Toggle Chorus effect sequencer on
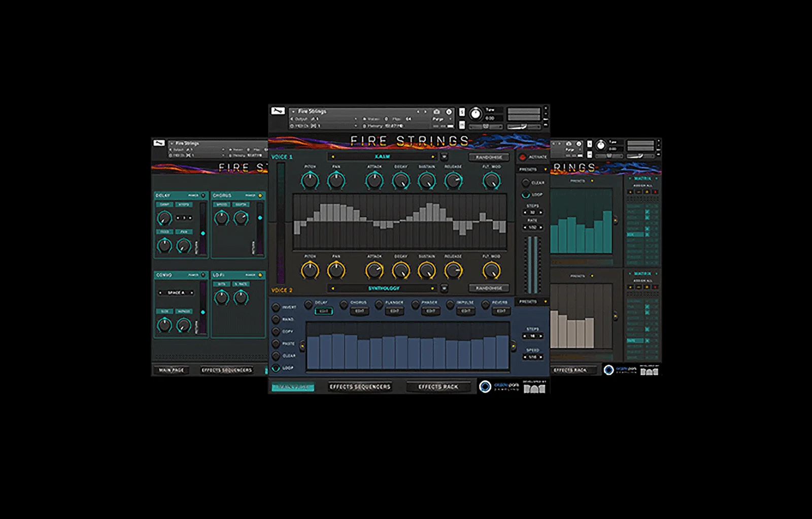 pyautogui.click(x=344, y=304)
